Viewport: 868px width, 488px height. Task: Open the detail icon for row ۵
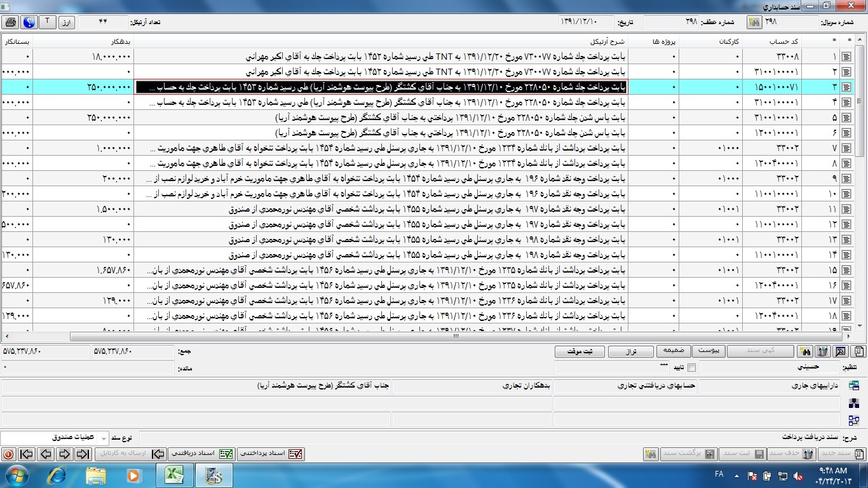point(846,118)
